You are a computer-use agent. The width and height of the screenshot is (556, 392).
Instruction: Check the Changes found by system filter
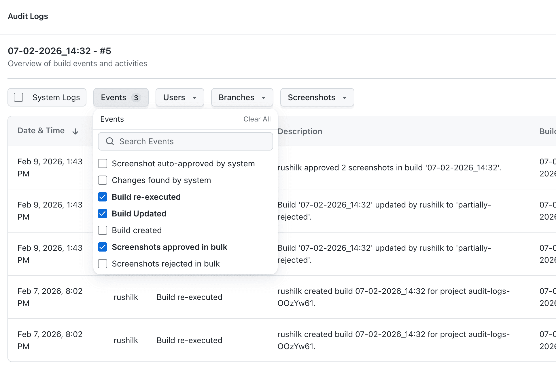[103, 180]
